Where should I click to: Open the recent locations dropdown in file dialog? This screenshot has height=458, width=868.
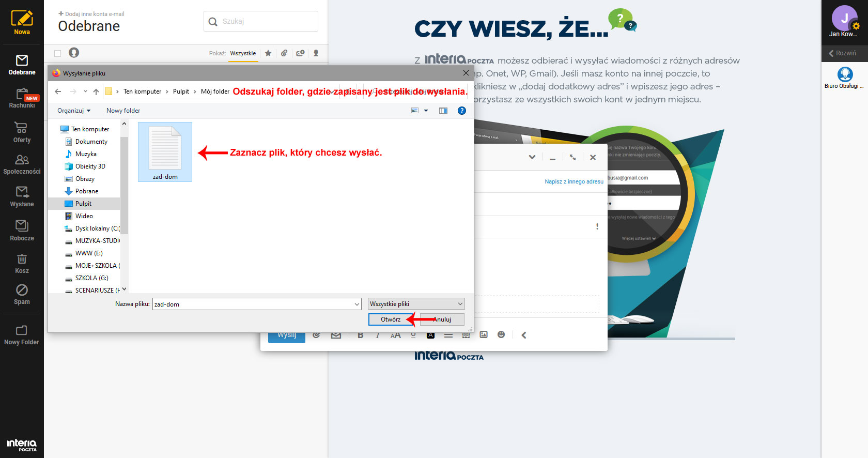click(85, 91)
